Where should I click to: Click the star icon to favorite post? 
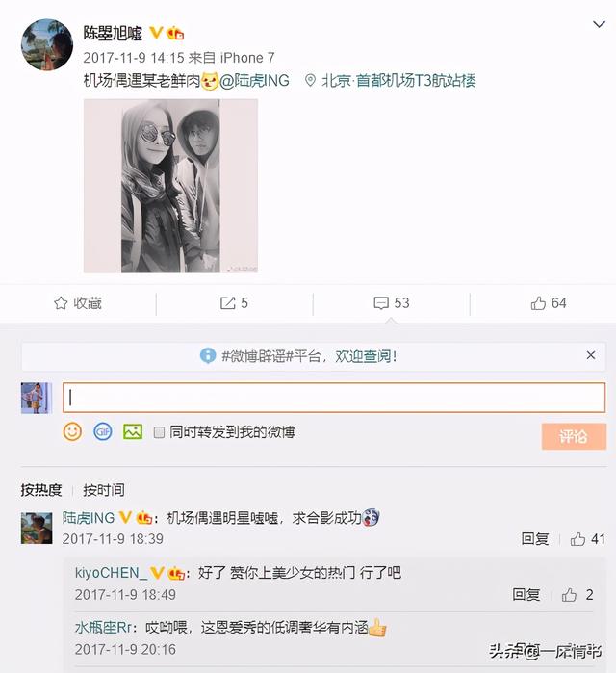pyautogui.click(x=61, y=303)
